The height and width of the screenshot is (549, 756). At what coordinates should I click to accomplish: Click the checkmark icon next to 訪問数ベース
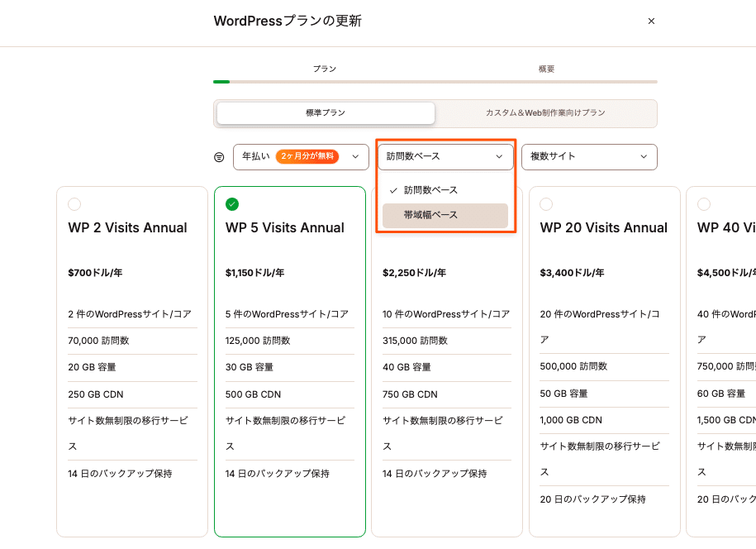(x=392, y=189)
